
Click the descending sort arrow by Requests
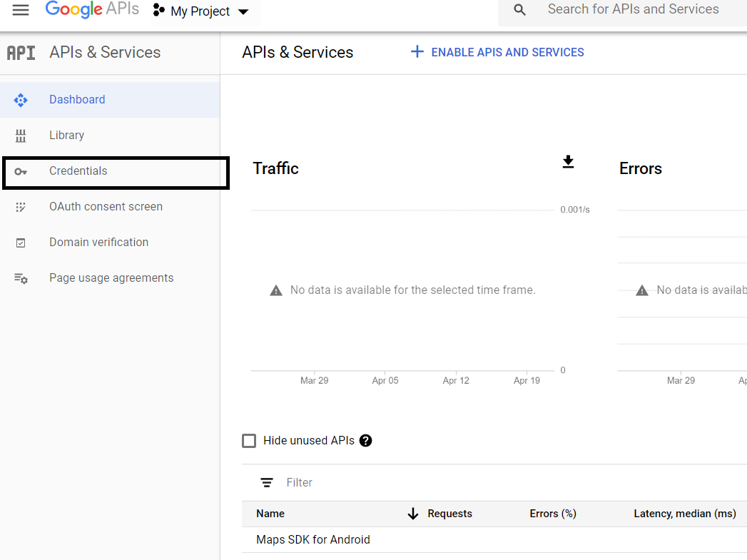413,514
